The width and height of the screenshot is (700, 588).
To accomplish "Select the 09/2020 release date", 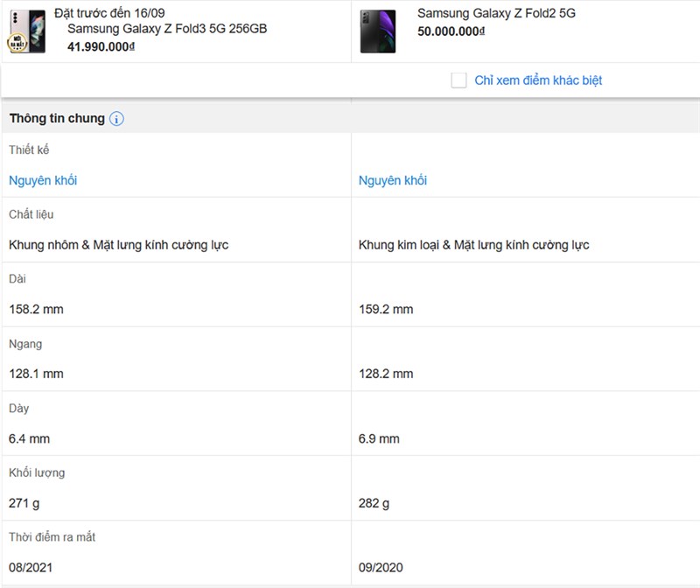I will pyautogui.click(x=381, y=568).
